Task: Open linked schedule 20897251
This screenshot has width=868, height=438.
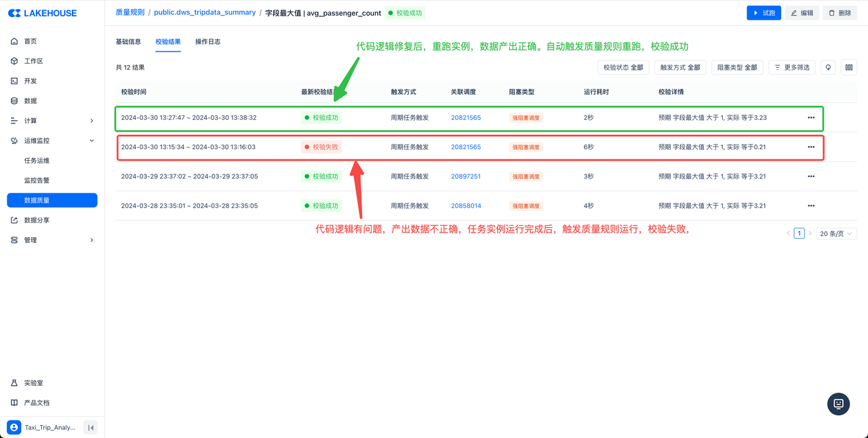Action: 466,176
